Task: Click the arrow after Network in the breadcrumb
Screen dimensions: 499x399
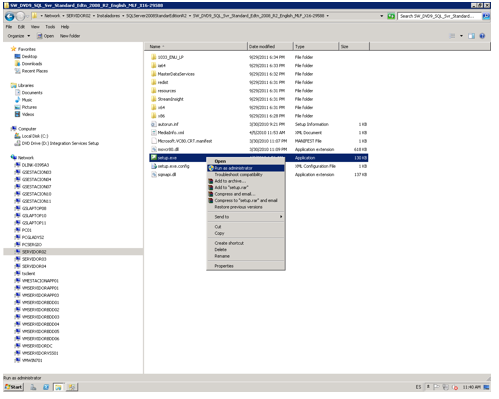Action: (x=63, y=16)
